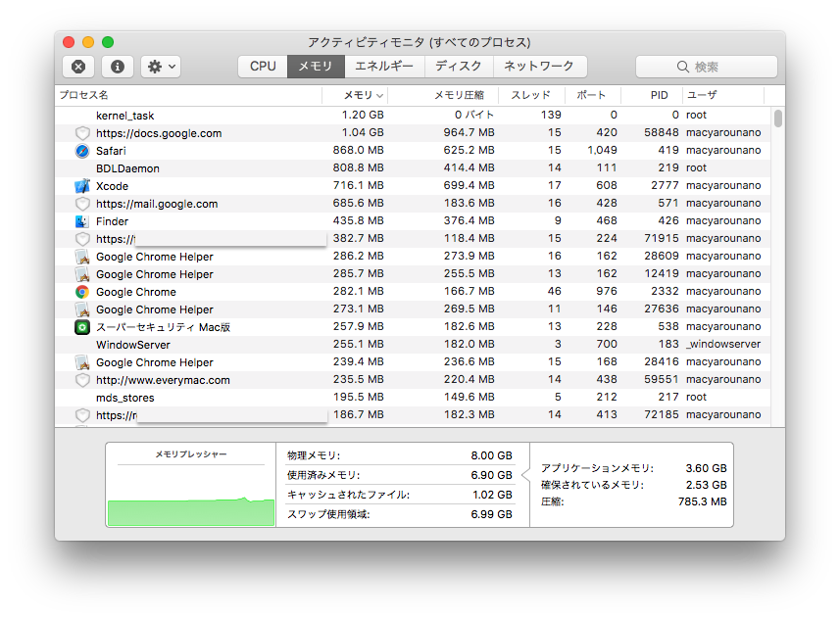Click the 物理メモリ 8.00 GB value
Screen dimensions: 840x619
491,455
